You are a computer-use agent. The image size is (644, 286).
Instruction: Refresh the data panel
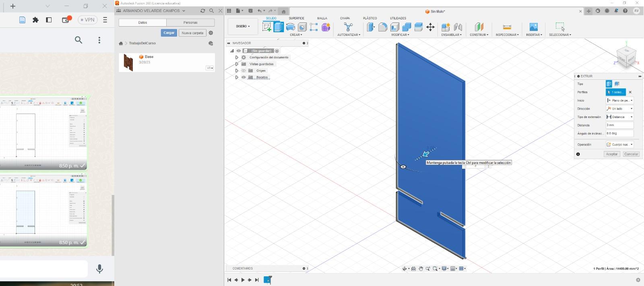click(x=202, y=11)
